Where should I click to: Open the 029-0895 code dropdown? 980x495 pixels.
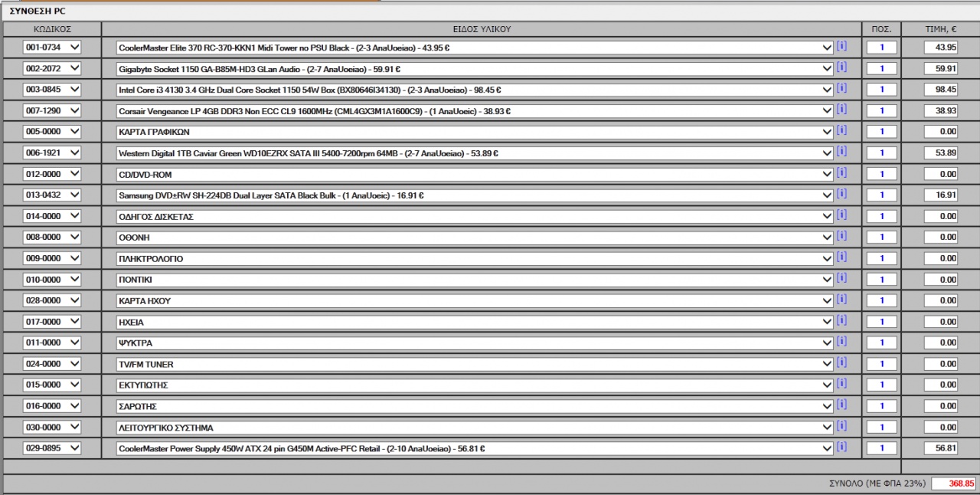tap(52, 447)
